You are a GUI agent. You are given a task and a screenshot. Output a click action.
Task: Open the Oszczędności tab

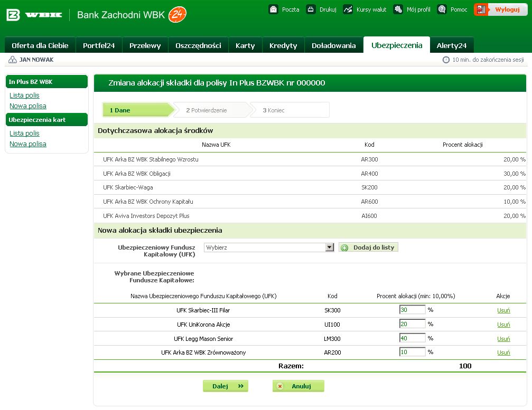(x=198, y=45)
